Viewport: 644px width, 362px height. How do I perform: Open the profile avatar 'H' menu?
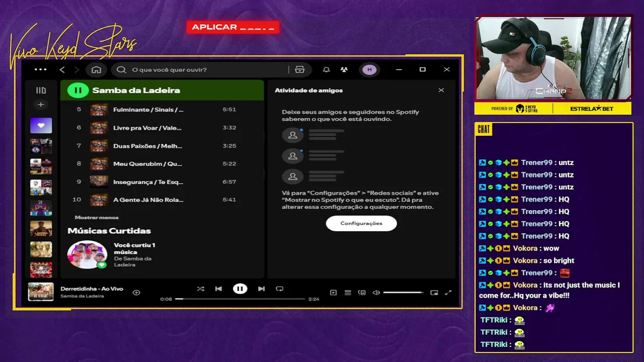(370, 69)
